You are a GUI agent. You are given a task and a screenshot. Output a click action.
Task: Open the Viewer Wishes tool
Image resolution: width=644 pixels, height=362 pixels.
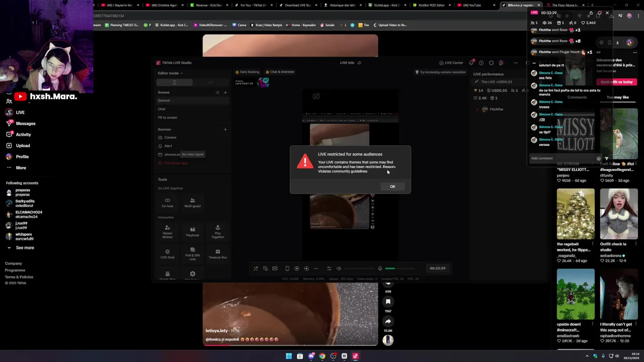[168, 231]
